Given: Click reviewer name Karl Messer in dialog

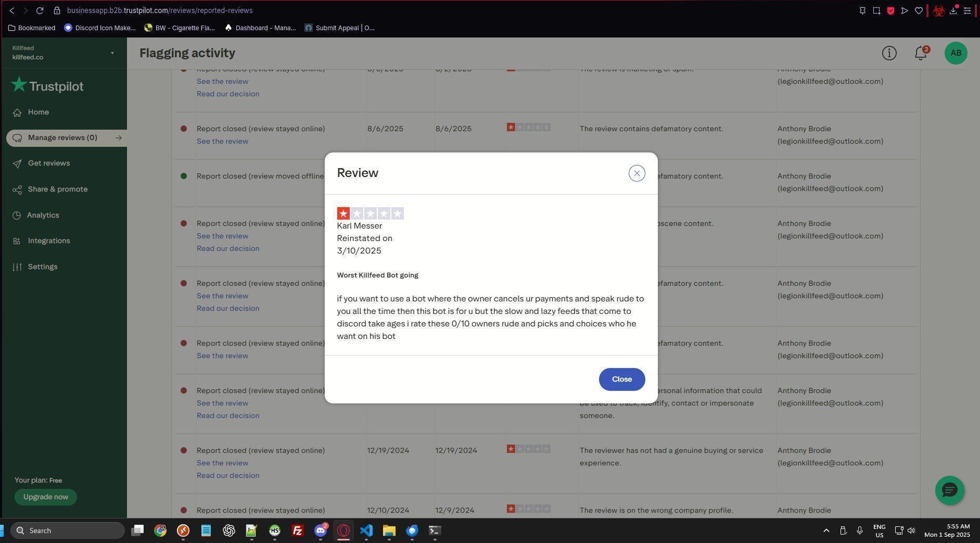Looking at the screenshot, I should [x=359, y=226].
